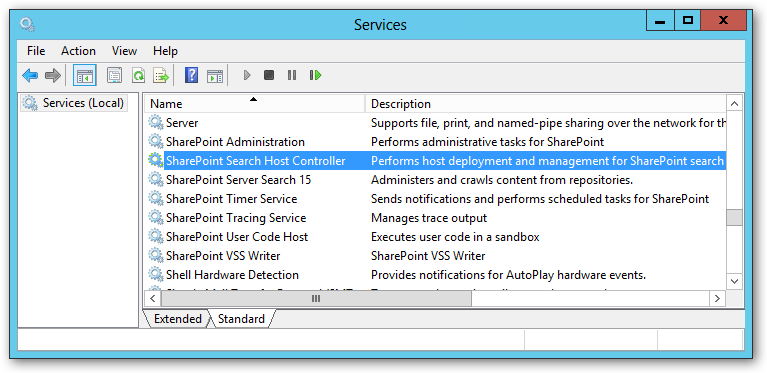Select SharePoint Search Host Controller name
767x373 pixels.
point(256,161)
